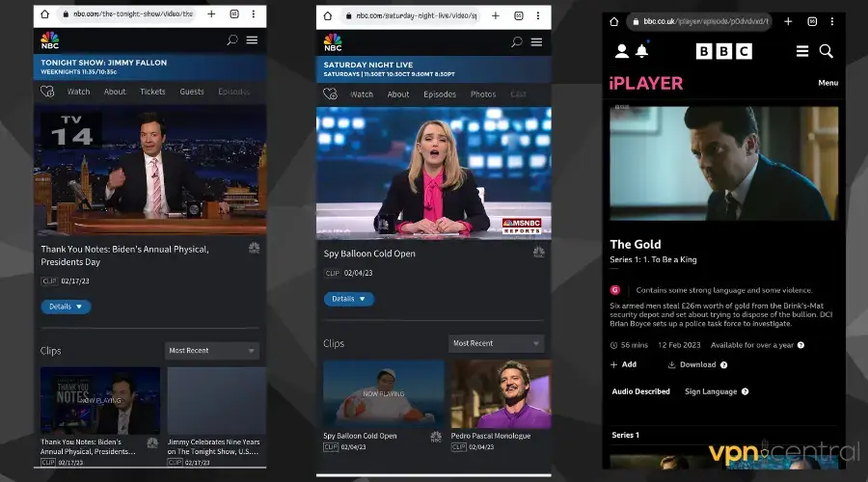Open BBC account profile icon
The height and width of the screenshot is (482, 868).
pos(622,51)
